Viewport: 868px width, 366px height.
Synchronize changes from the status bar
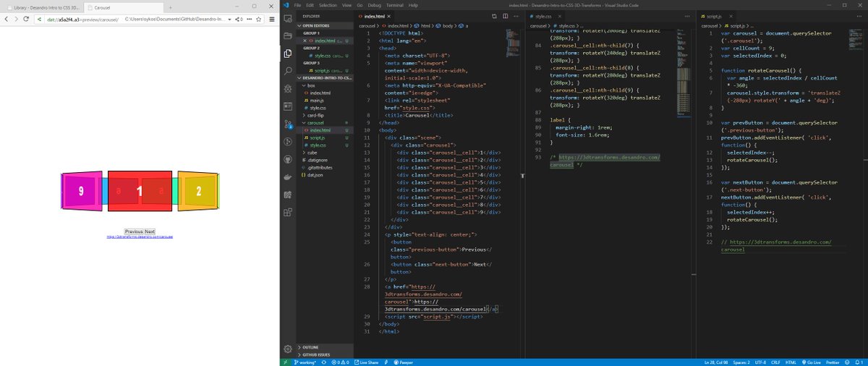[324, 362]
